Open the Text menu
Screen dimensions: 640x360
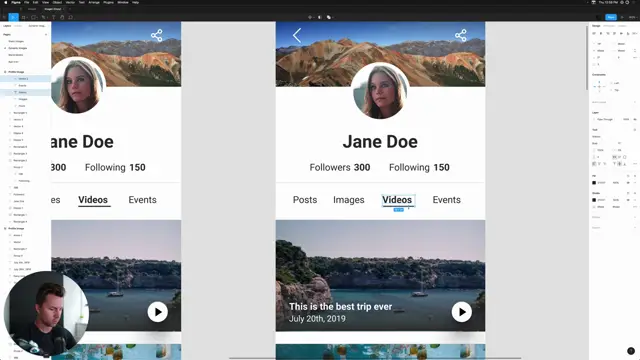[82, 2]
